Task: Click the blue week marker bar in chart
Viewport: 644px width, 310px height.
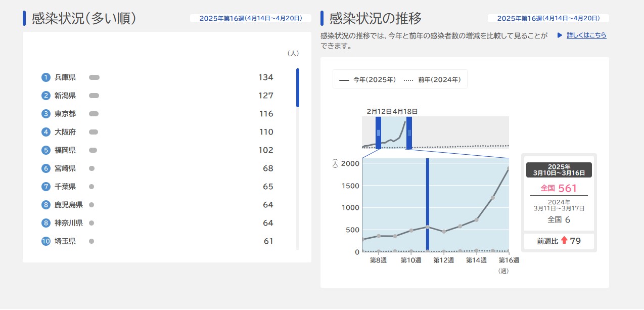Action: tap(428, 205)
